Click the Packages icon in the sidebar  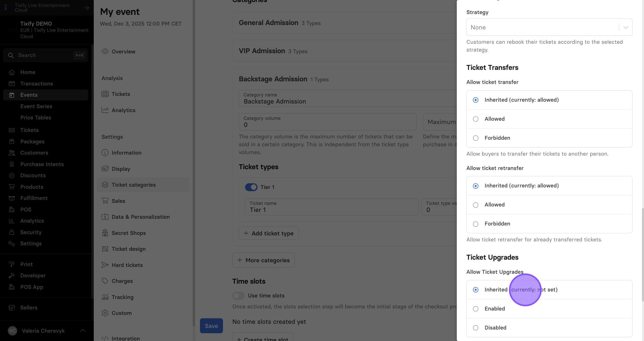click(x=11, y=142)
